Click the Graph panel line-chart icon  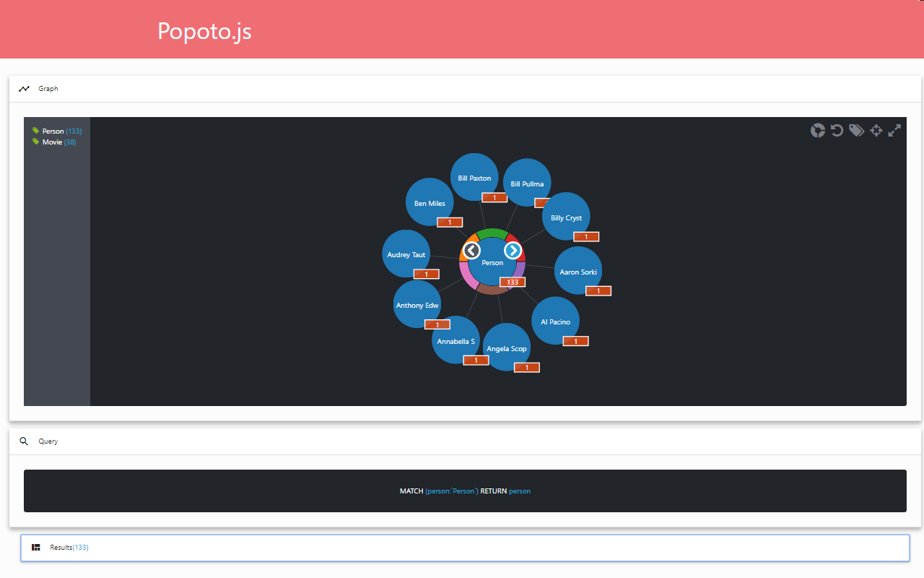tap(25, 89)
